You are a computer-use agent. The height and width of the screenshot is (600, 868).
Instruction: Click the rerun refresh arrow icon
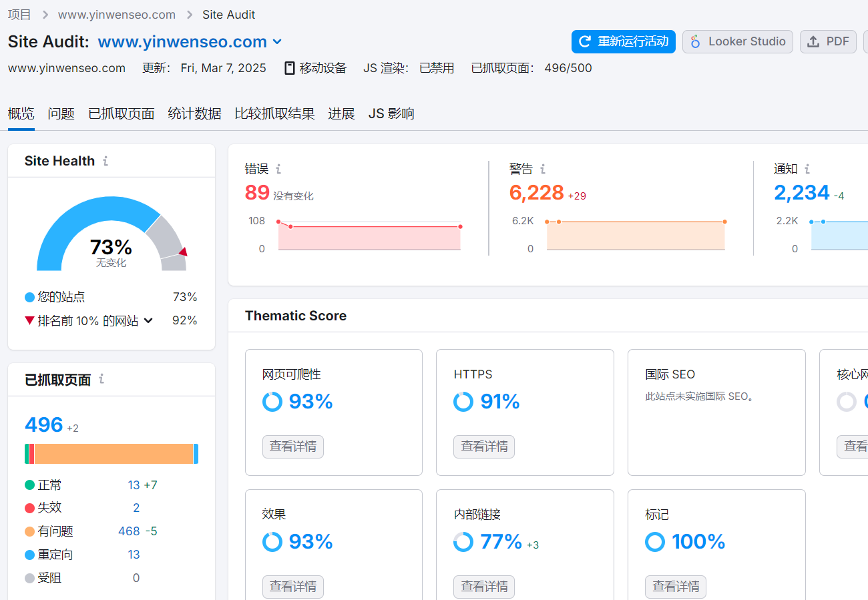click(584, 41)
